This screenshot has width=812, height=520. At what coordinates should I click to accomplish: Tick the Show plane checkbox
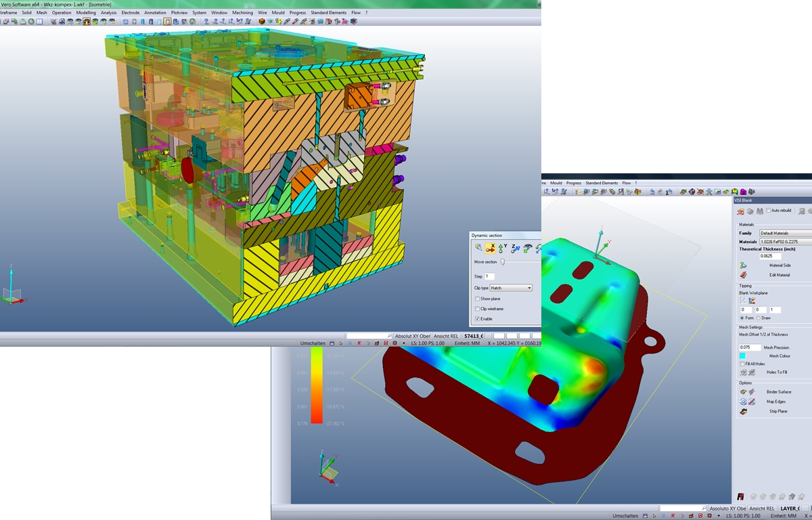(x=477, y=299)
